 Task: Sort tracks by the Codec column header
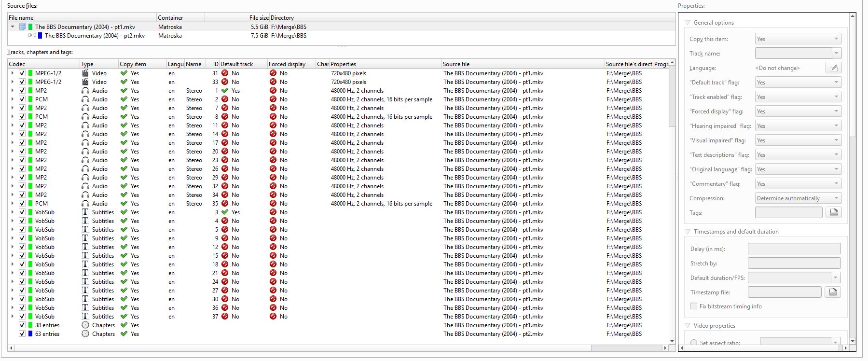43,64
